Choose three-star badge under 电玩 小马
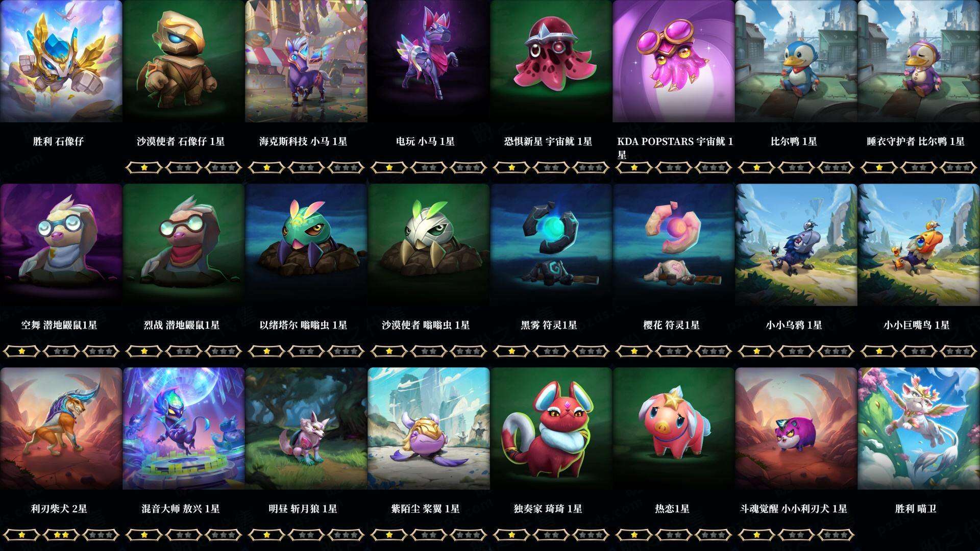The height and width of the screenshot is (551, 980). tap(469, 167)
